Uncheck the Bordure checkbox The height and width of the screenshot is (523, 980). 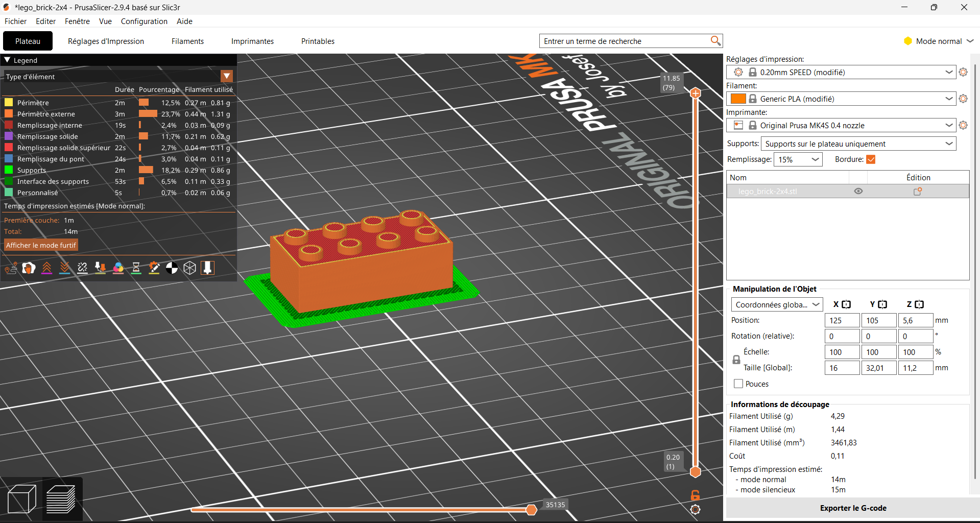[871, 159]
